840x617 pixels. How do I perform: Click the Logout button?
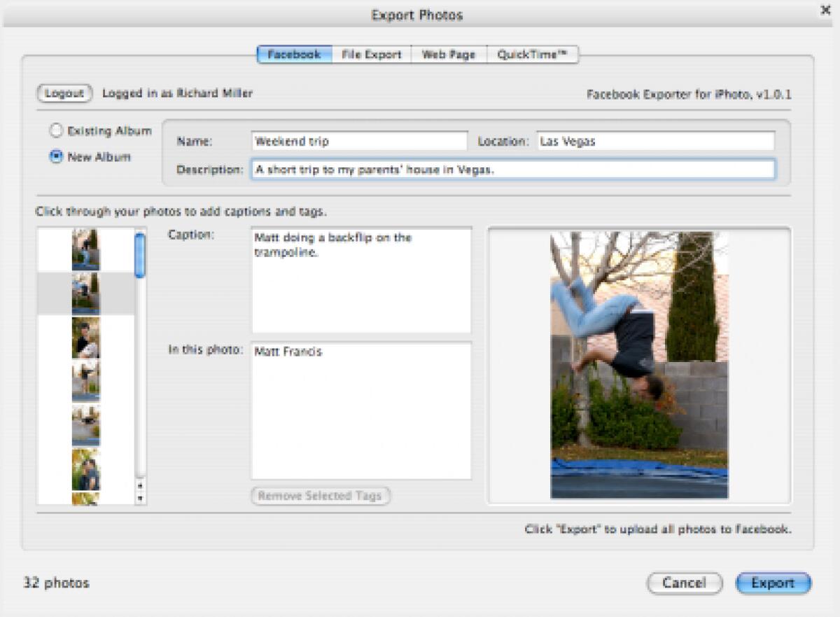coord(64,93)
